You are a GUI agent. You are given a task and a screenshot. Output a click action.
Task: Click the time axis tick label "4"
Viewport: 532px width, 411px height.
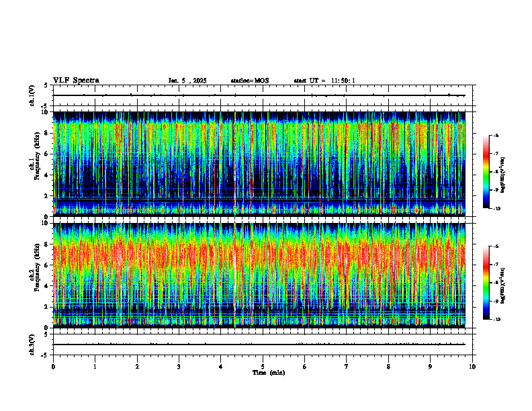[221, 367]
